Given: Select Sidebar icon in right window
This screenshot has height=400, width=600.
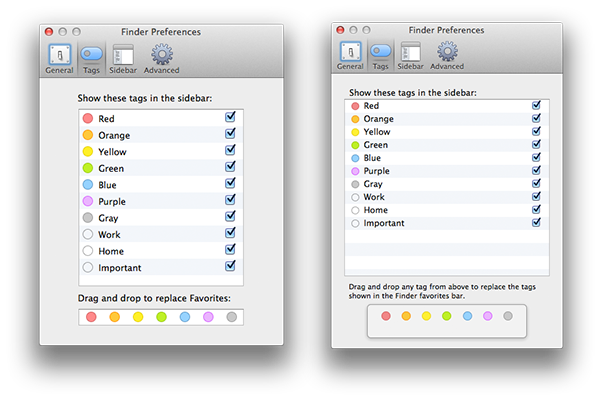Looking at the screenshot, I should pos(410,56).
